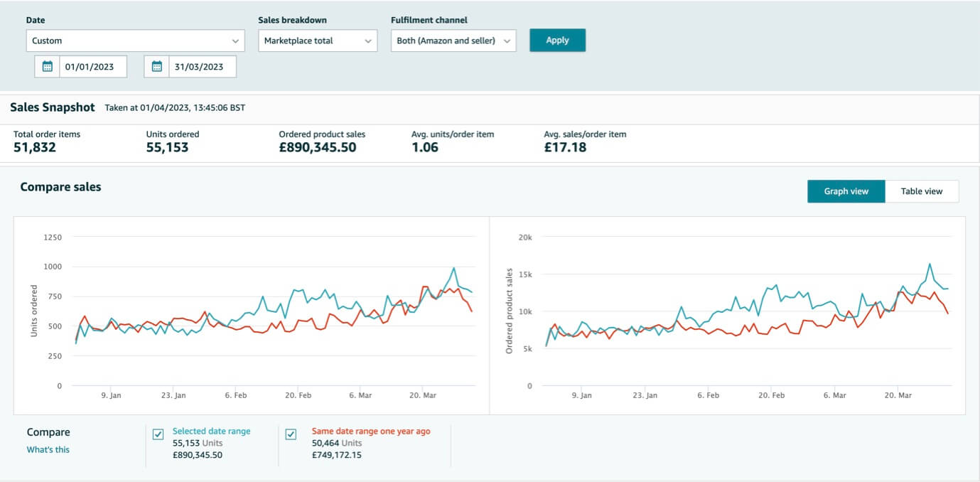Image resolution: width=980 pixels, height=482 pixels.
Task: Select the Total order items value 51,832
Action: click(x=35, y=148)
